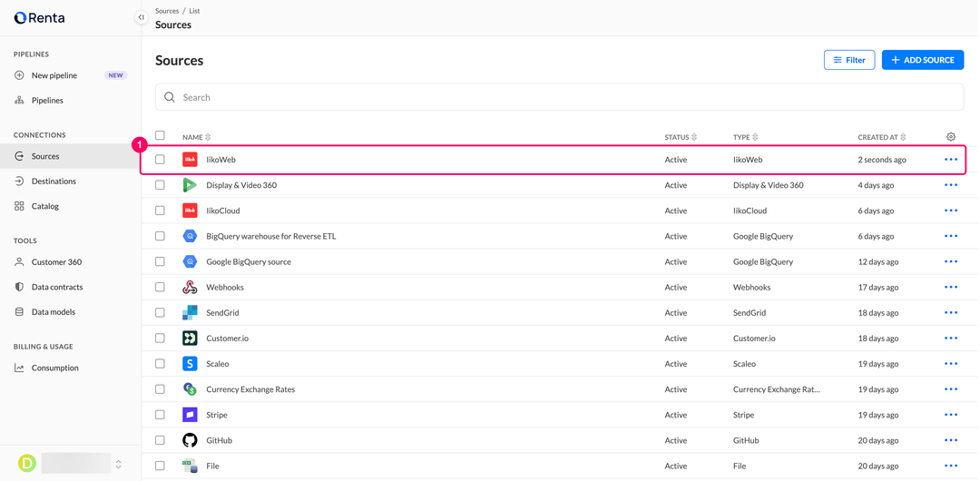Viewport: 980px width, 481px height.
Task: Click the Scaleo row Active status
Action: pos(676,363)
